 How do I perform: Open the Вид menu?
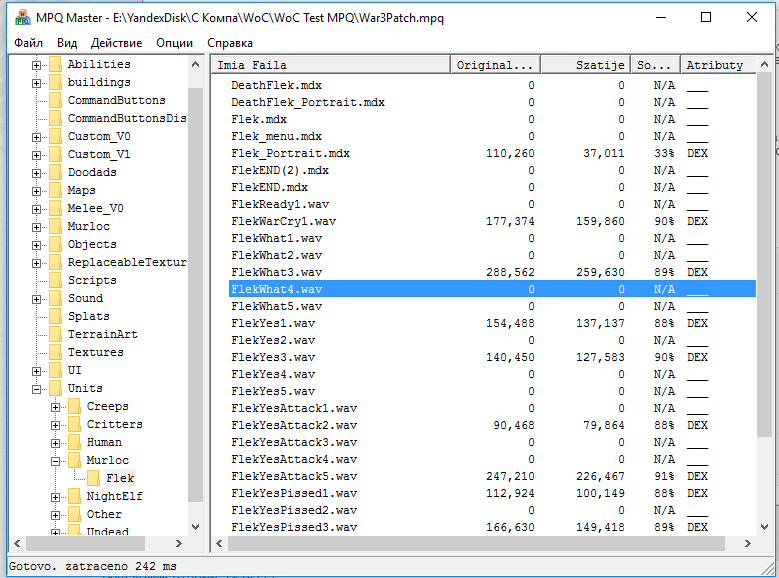(67, 43)
